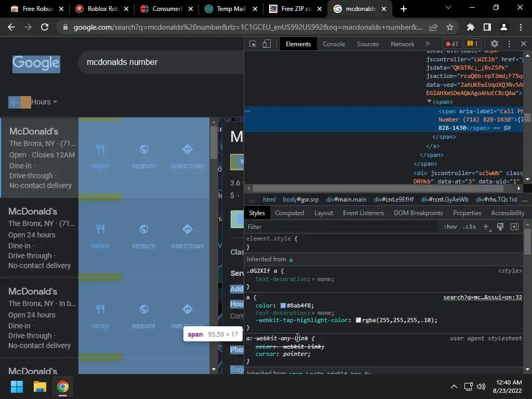This screenshot has width=532, height=399.
Task: Select the body#gsr.srp breadcrumb
Action: coord(301,199)
